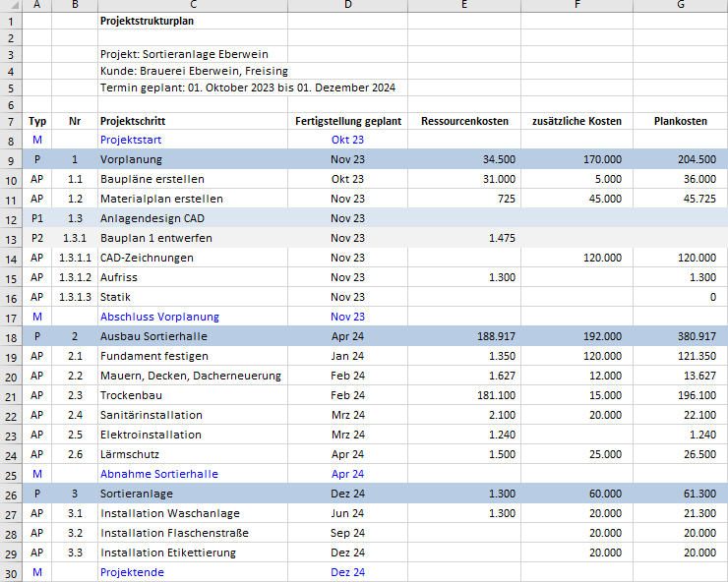The image size is (728, 582).
Task: Click row header 18
Action: tap(11, 336)
